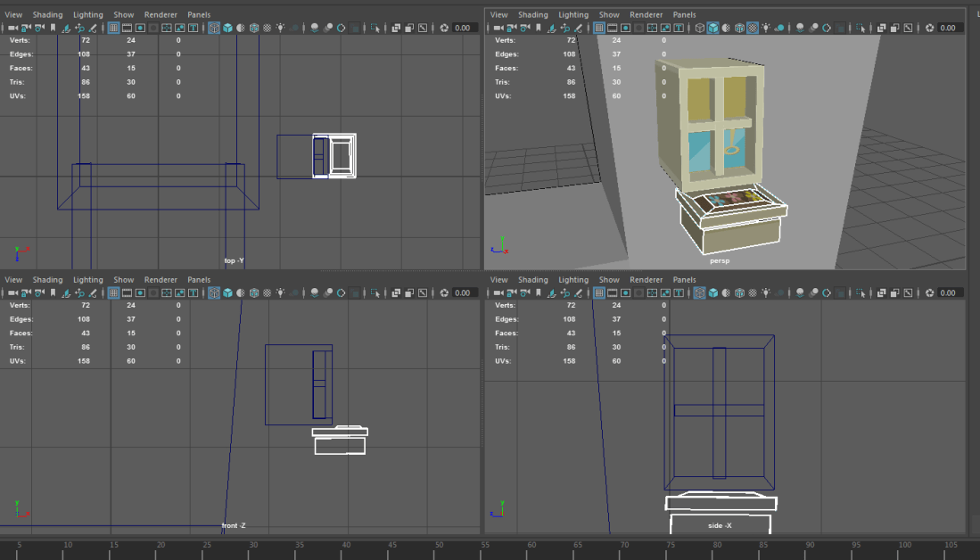Open Shading menu in top viewport
Screen dimensions: 980x560
[x=47, y=15]
